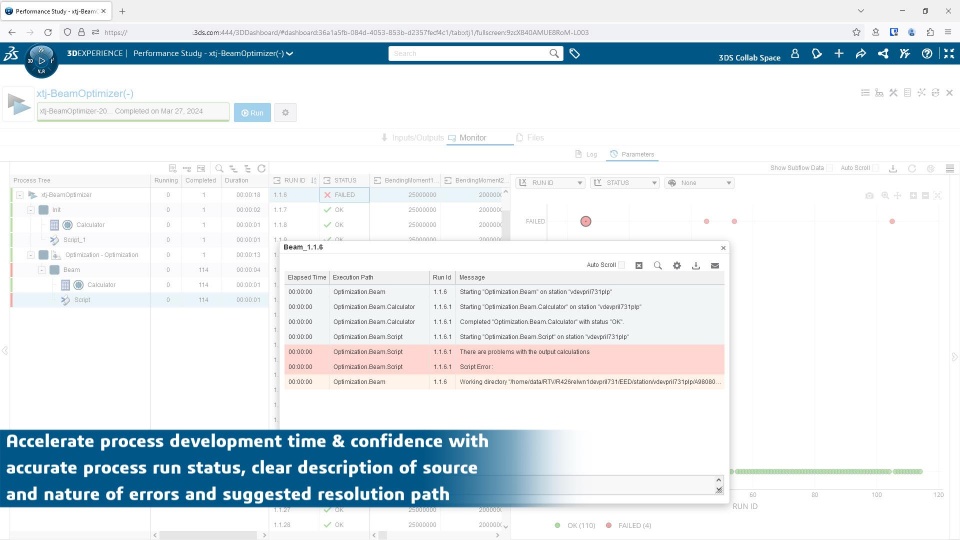Viewport: 960px width, 540px height.
Task: Switch to the Files tab
Action: [530, 138]
